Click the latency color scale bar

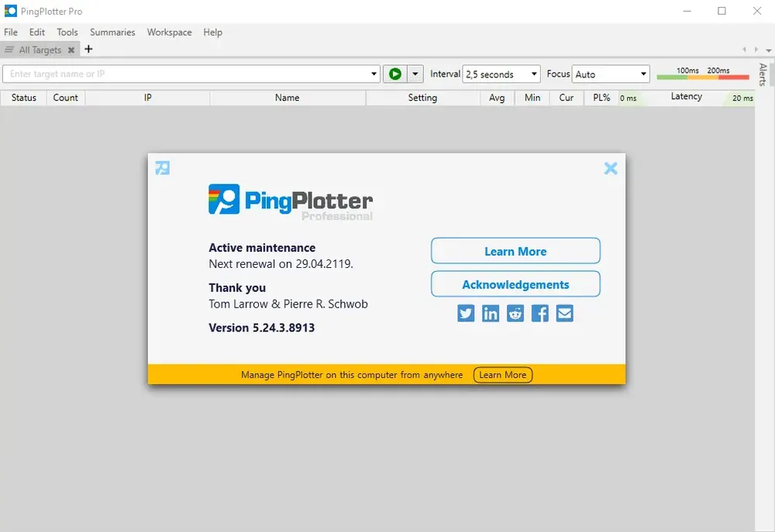(703, 77)
